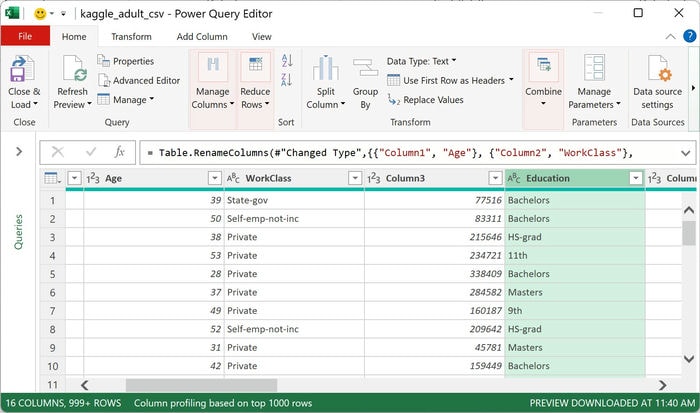Click the horizontal scrollbar thumb
This screenshot has width=700, height=413.
(x=201, y=385)
